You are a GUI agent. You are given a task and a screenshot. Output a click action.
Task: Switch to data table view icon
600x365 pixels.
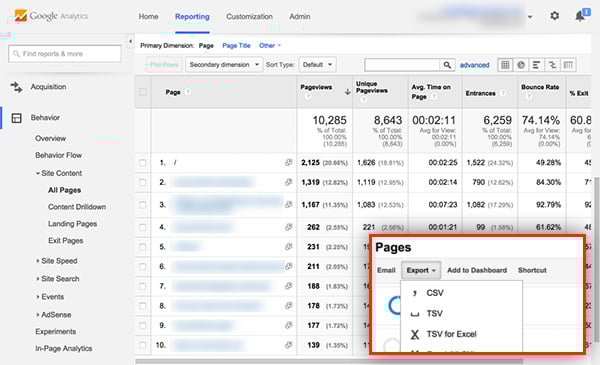(x=505, y=65)
